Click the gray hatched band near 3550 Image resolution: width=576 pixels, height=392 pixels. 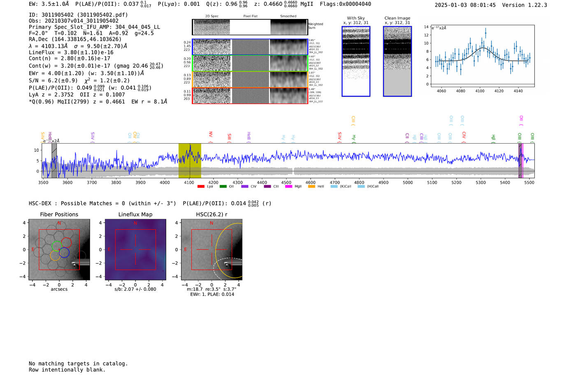54,160
